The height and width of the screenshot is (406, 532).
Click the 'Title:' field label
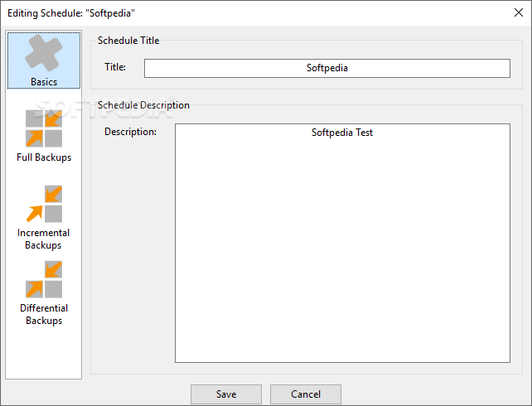click(x=115, y=67)
